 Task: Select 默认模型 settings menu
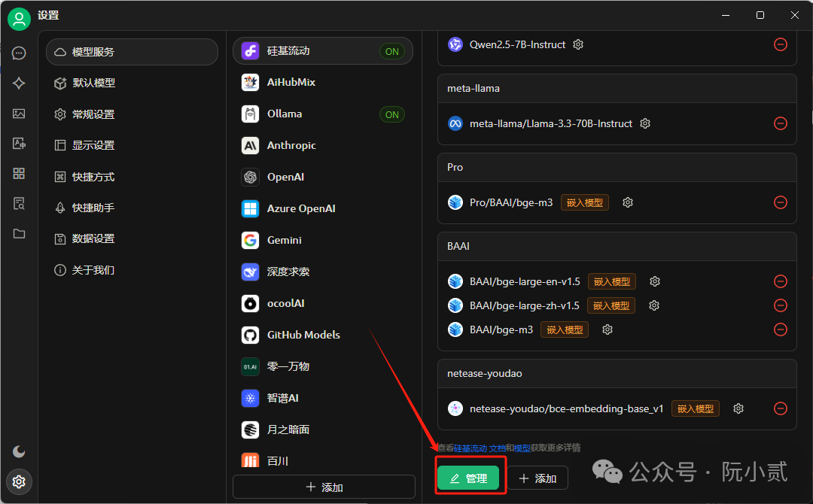[132, 83]
